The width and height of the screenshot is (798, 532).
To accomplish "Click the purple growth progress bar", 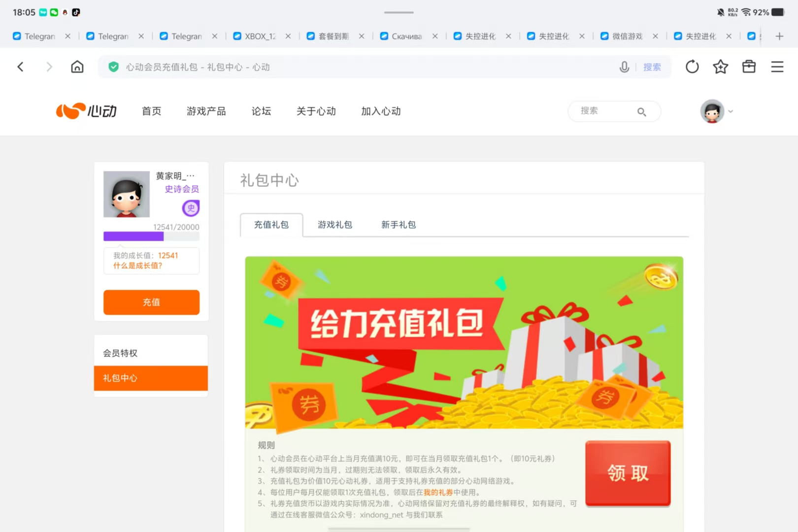I will pos(151,236).
